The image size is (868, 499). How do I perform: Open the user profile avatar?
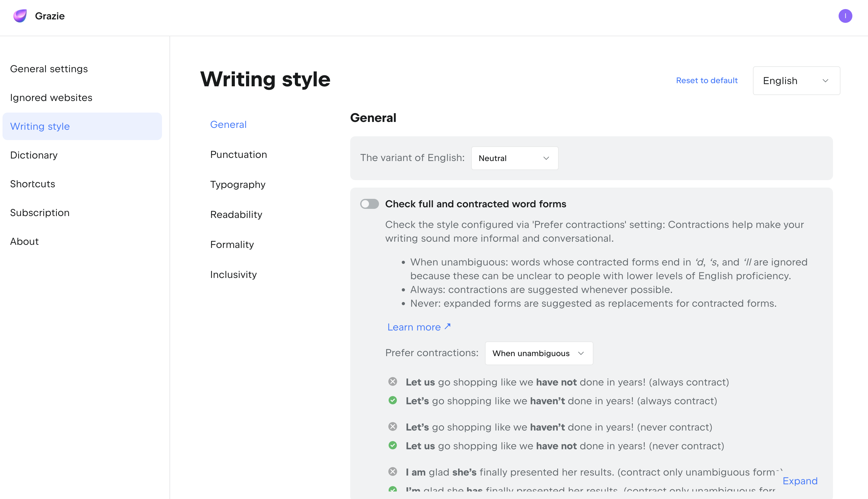tap(845, 16)
